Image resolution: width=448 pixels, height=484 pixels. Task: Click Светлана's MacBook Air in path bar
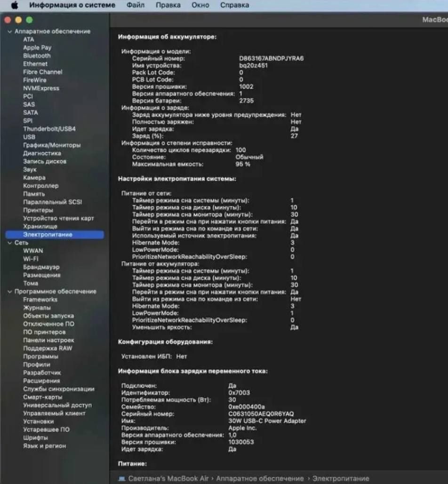(168, 478)
